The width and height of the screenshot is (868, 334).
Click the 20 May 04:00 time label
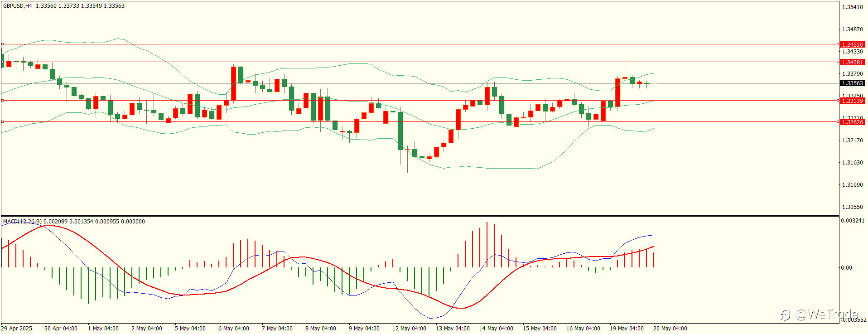[670, 329]
